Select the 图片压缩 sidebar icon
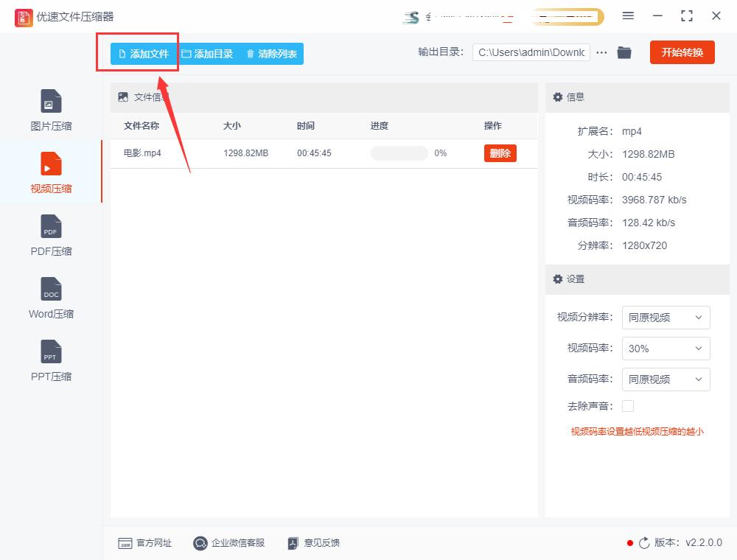This screenshot has width=737, height=560. [50, 109]
